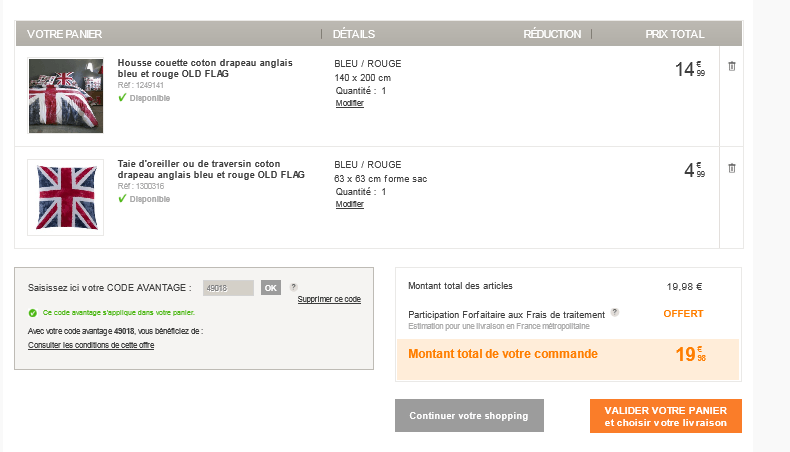Click Valider votre panier button

click(x=665, y=416)
